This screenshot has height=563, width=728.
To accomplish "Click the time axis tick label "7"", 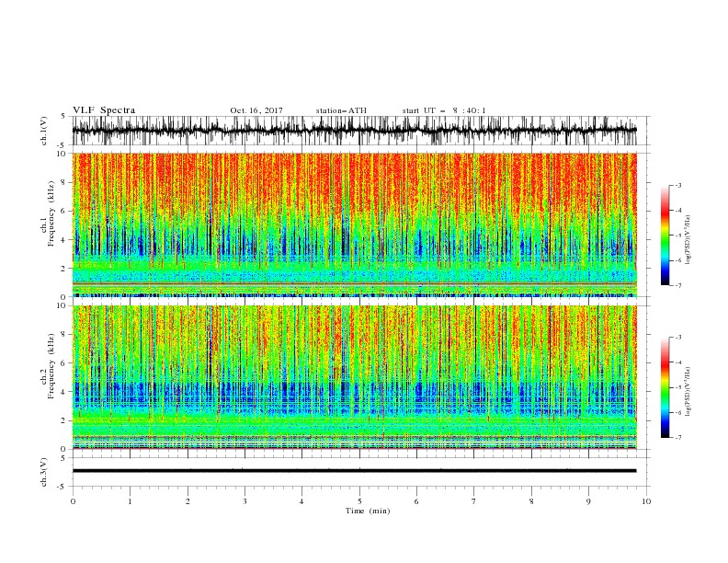I will click(x=474, y=501).
